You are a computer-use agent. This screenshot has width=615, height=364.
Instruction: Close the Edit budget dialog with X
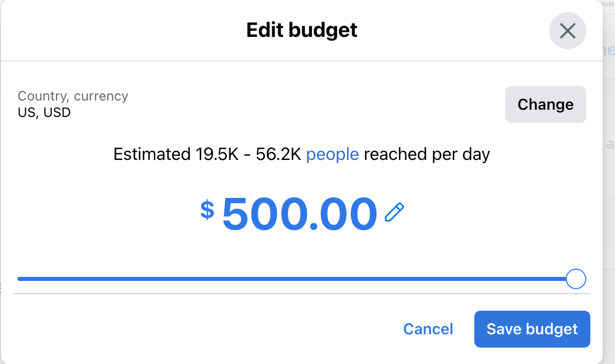pos(567,31)
